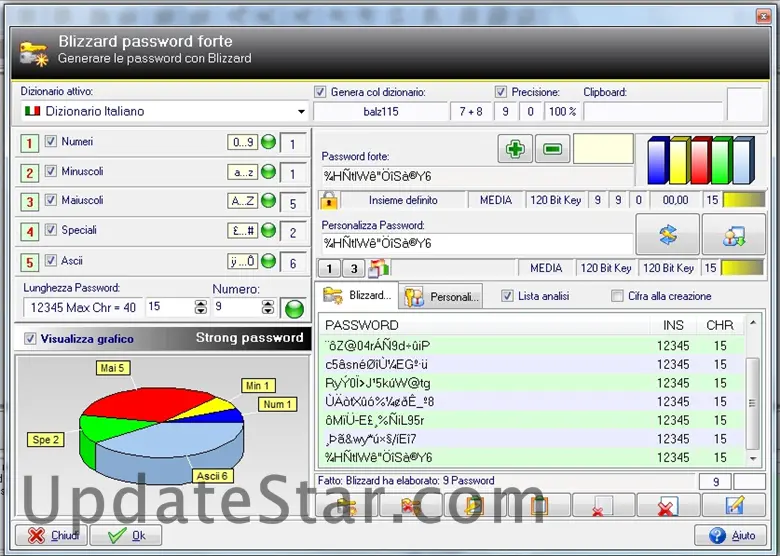Click the red number 3 box beside Maiuscoli
Screen dimensions: 780x556
(29, 202)
